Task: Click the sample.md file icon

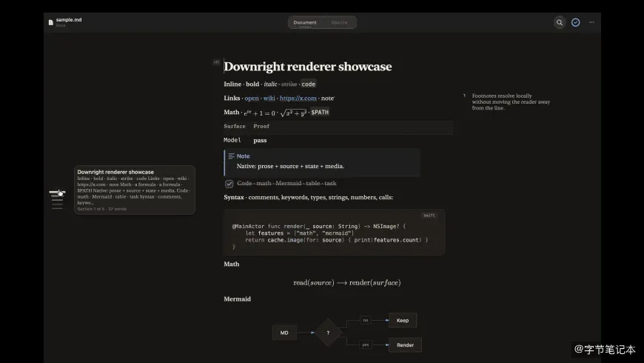Action: click(x=51, y=23)
